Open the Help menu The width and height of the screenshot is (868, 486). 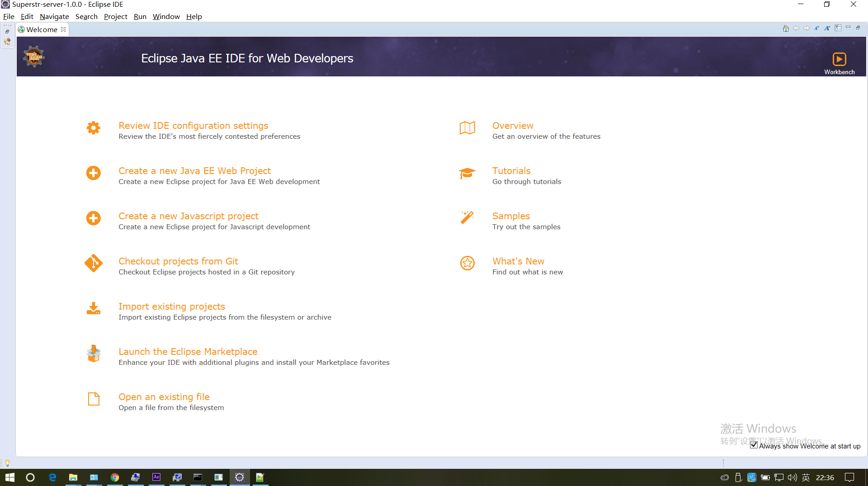[194, 16]
